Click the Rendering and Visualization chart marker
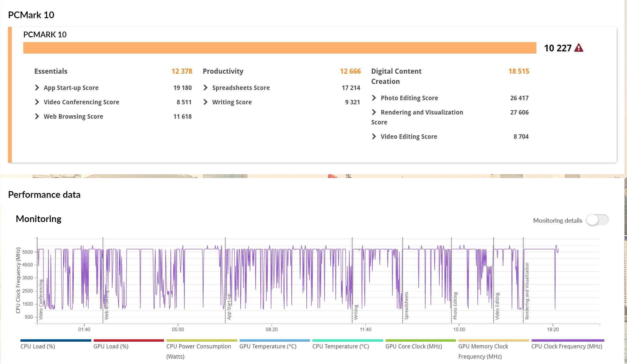 (x=527, y=291)
